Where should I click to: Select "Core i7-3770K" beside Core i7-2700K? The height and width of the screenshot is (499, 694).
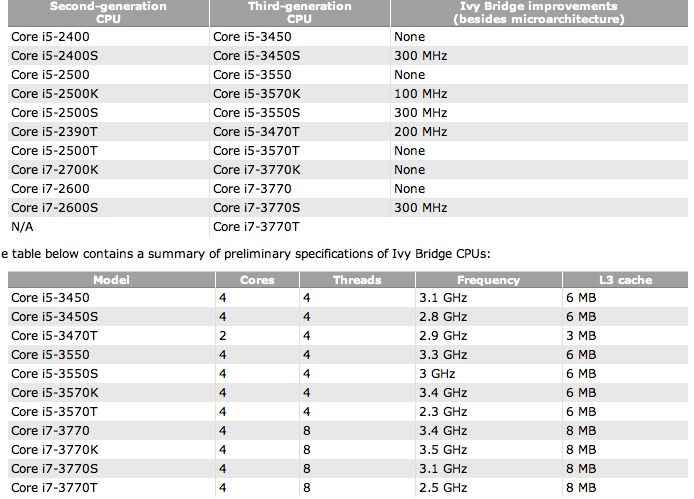[257, 170]
